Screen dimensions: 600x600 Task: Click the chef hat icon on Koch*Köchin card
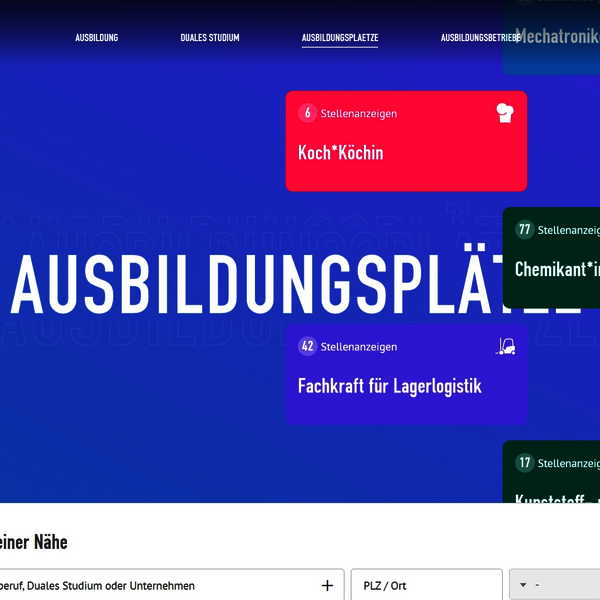click(505, 113)
